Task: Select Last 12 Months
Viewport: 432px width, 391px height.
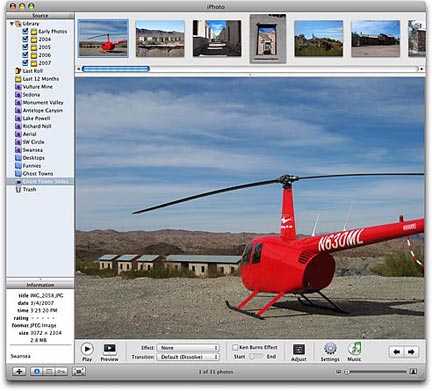Action: [41, 79]
